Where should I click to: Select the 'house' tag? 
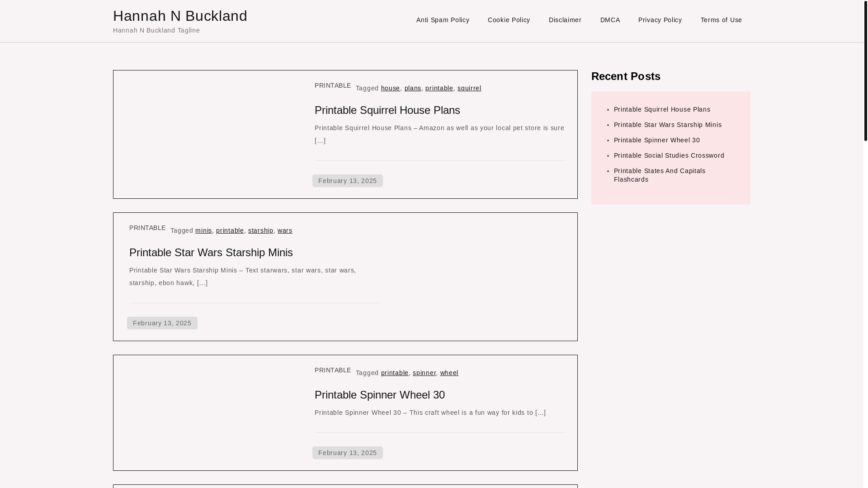390,88
